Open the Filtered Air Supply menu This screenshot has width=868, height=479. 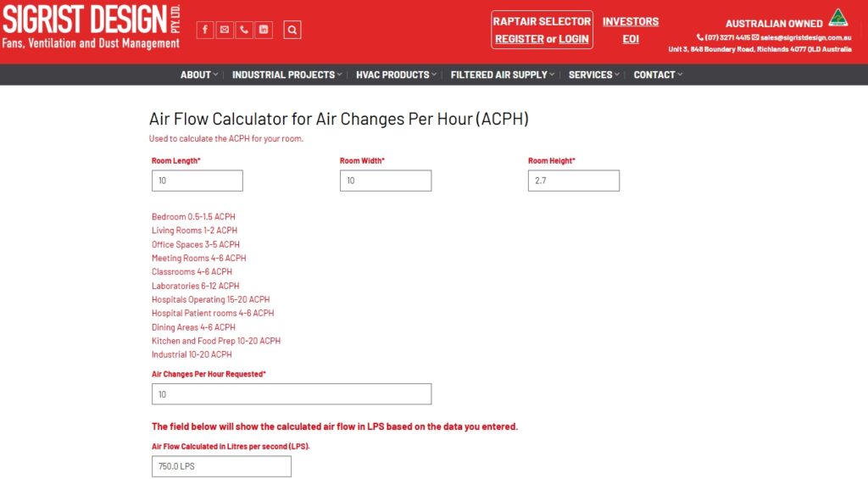point(503,75)
